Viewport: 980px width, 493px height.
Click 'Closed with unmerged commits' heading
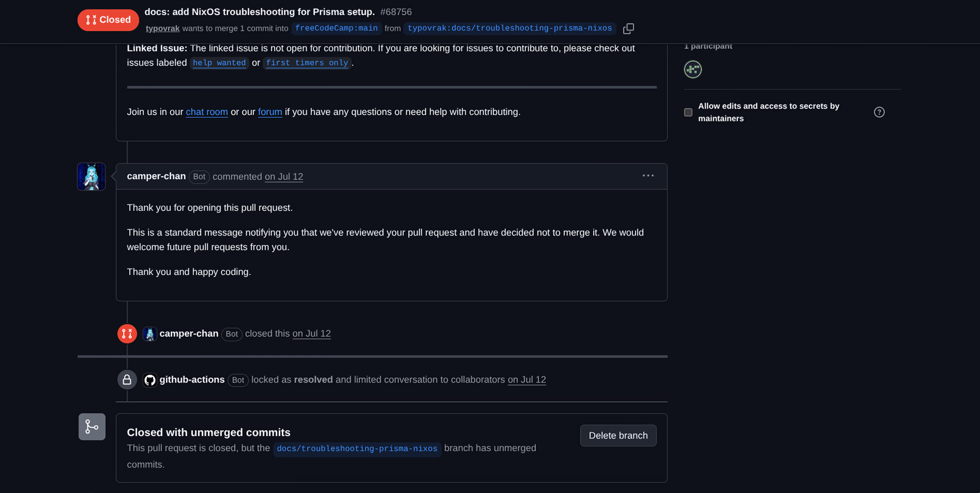(x=209, y=433)
